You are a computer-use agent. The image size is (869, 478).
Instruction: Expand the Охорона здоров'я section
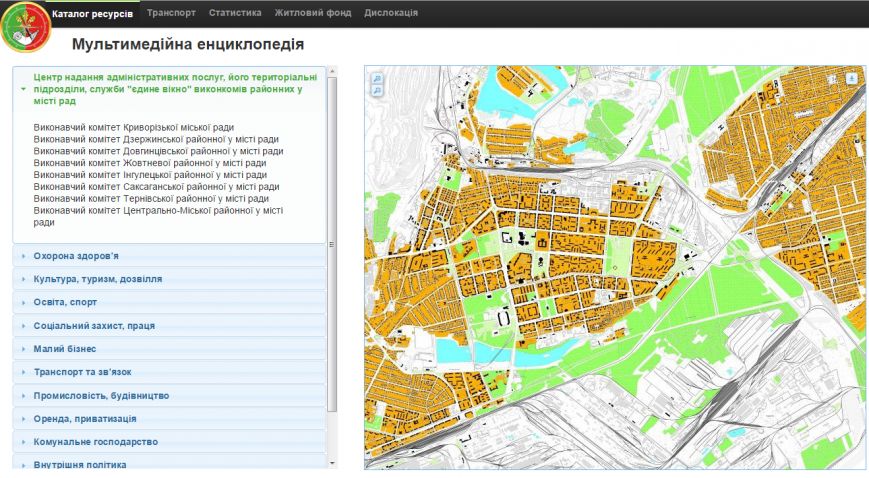click(170, 256)
